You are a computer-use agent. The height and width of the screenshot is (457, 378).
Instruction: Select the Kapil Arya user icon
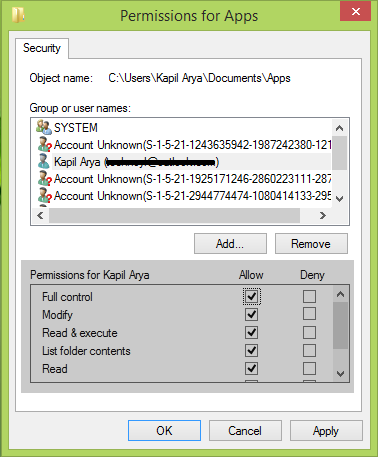pos(43,161)
